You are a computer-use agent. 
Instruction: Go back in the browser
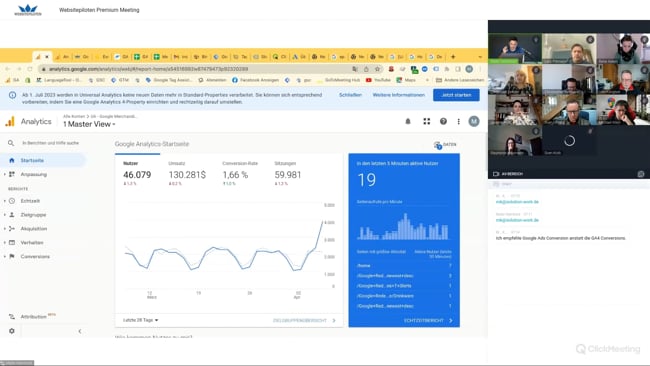(x=7, y=69)
